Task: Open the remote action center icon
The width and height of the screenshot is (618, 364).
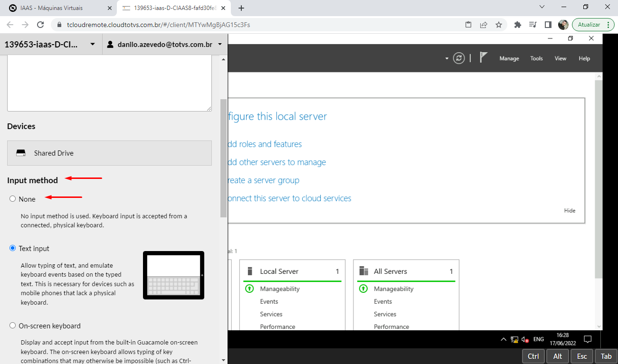Action: point(588,339)
